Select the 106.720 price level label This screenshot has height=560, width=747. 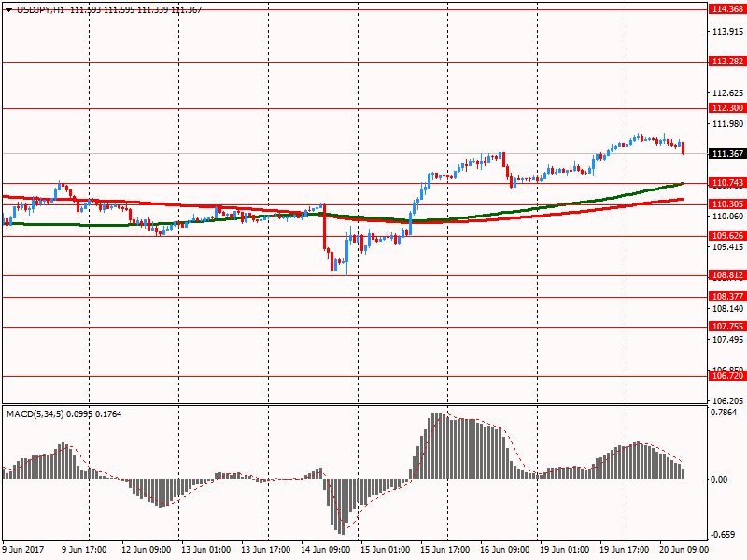[727, 376]
